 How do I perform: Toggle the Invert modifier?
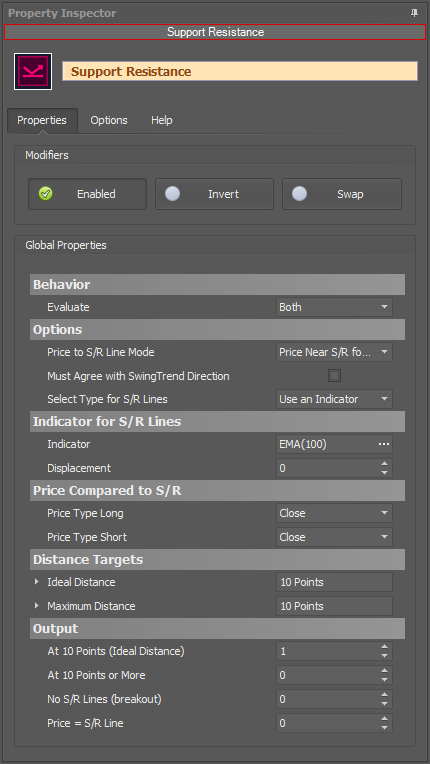coord(214,194)
